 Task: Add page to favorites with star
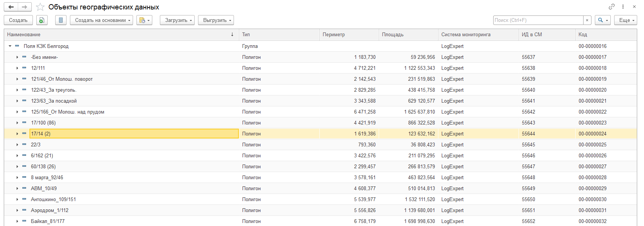click(x=40, y=7)
